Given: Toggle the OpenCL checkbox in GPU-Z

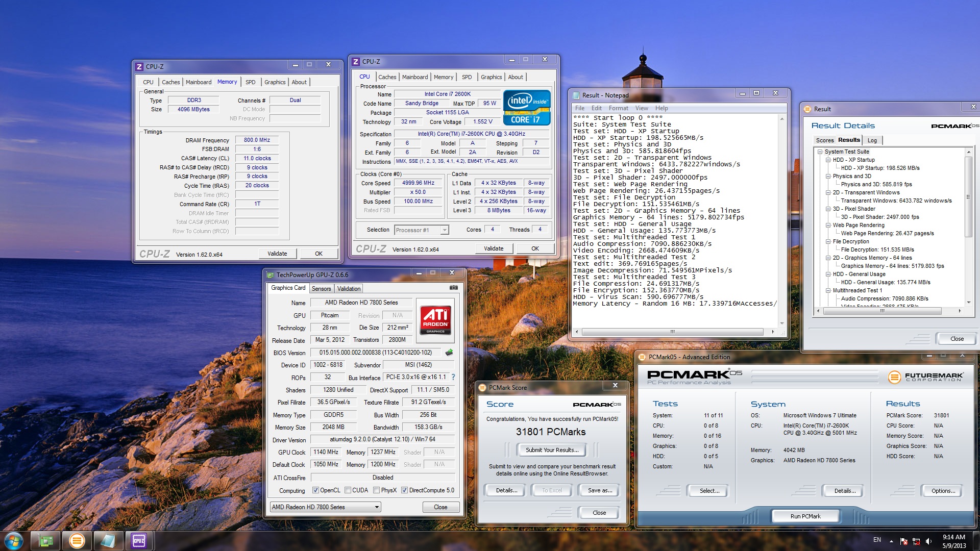Looking at the screenshot, I should point(315,490).
